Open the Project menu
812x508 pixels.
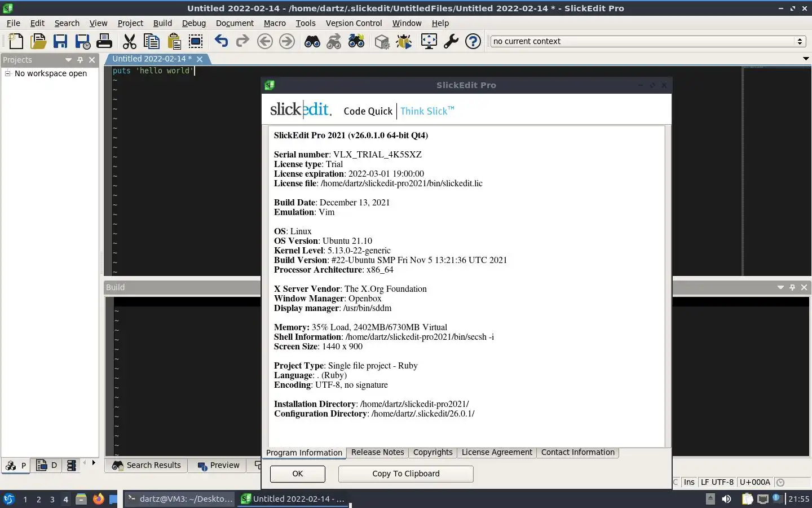130,23
